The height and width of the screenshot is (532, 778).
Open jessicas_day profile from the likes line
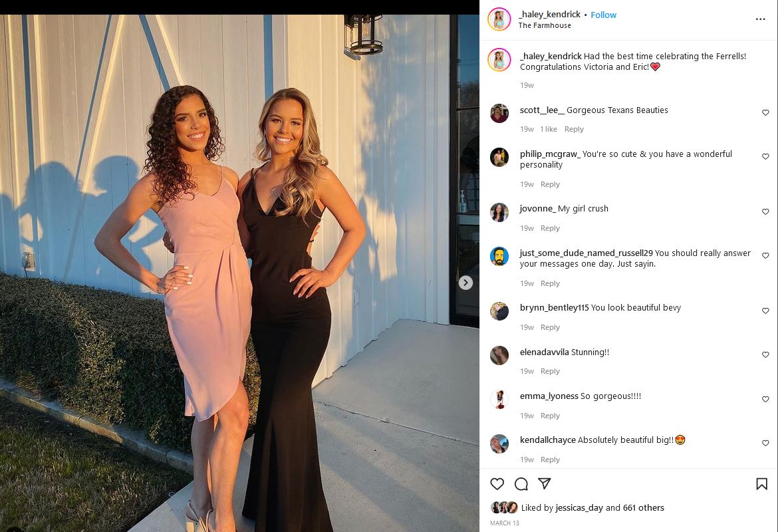[579, 507]
